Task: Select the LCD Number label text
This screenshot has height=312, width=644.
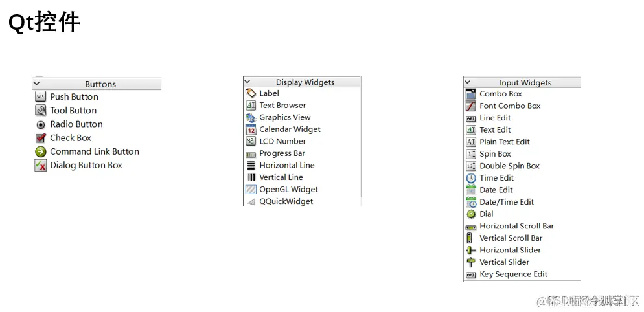Action: (x=282, y=141)
